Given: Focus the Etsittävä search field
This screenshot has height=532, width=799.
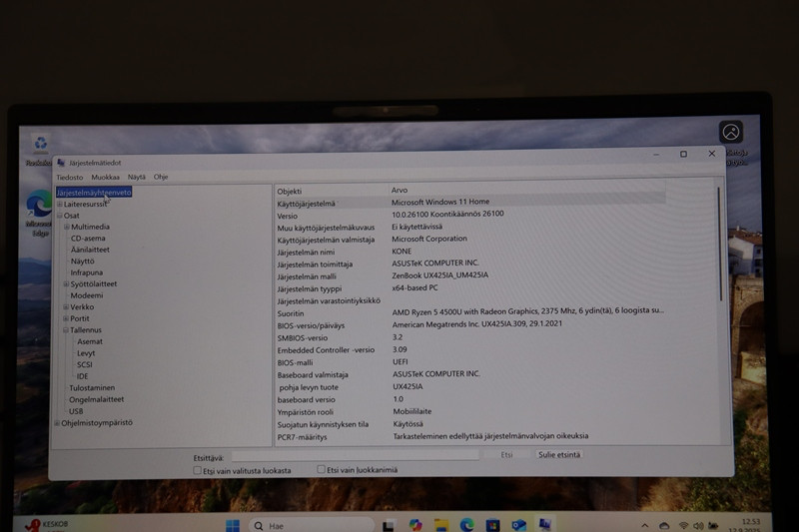Looking at the screenshot, I should coord(356,455).
